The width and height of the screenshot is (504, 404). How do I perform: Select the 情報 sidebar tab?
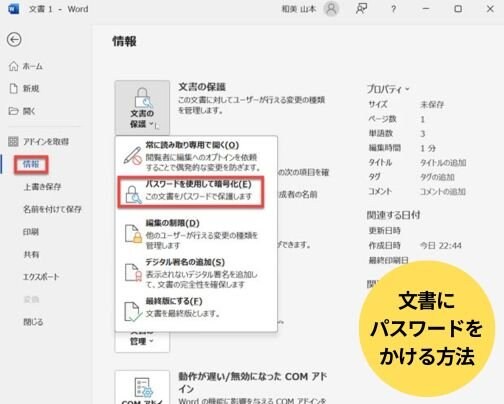pyautogui.click(x=31, y=164)
